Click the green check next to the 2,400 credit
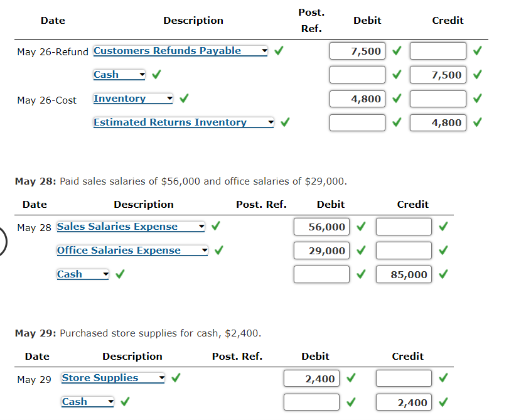526x420 pixels. click(x=443, y=402)
